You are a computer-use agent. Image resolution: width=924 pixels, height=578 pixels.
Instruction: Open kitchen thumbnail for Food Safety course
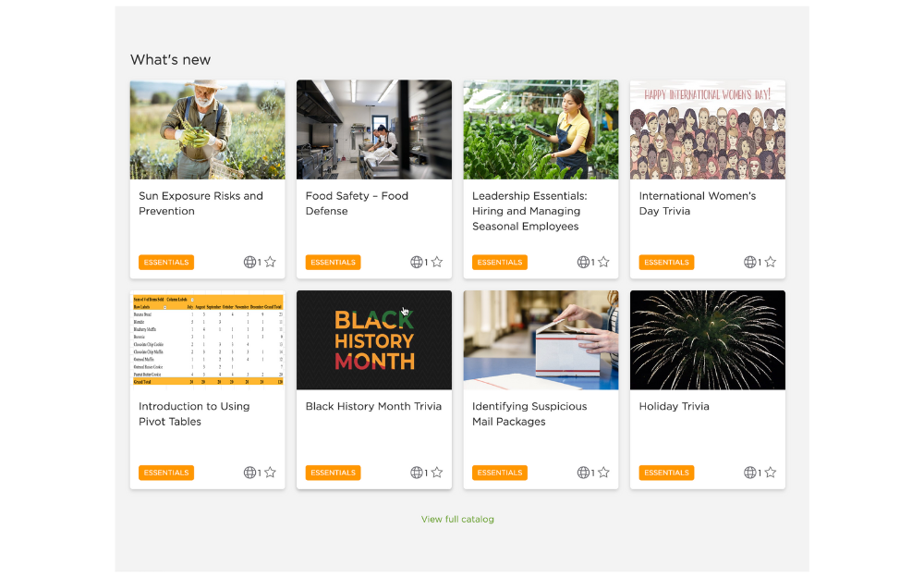pyautogui.click(x=374, y=129)
